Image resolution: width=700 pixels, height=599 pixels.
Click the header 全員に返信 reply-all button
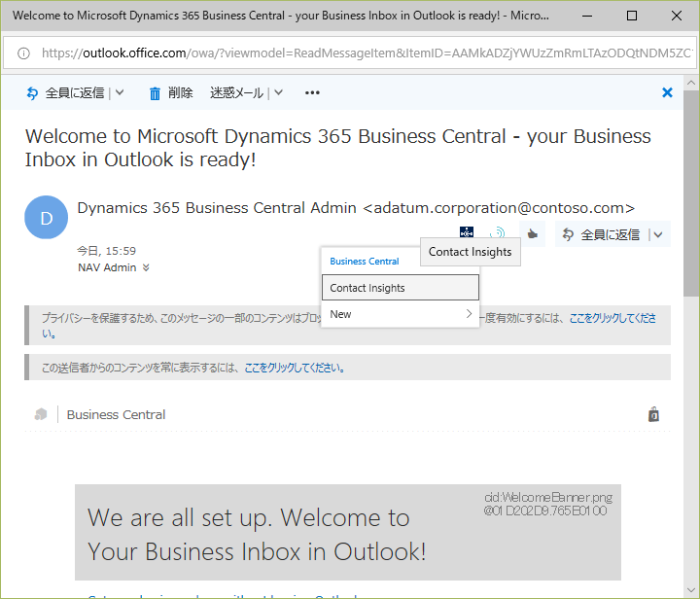tap(602, 234)
